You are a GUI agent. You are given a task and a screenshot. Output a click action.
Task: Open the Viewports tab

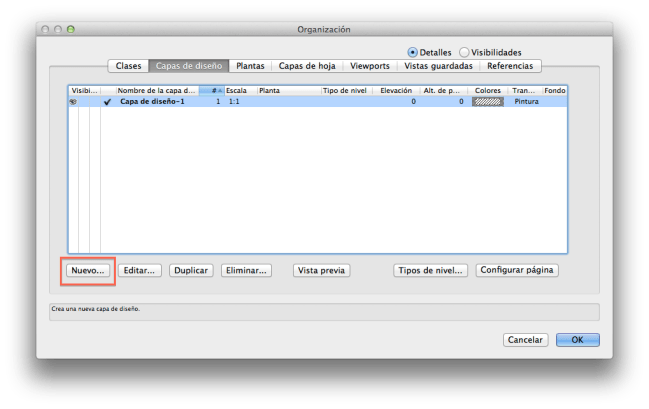pos(371,66)
